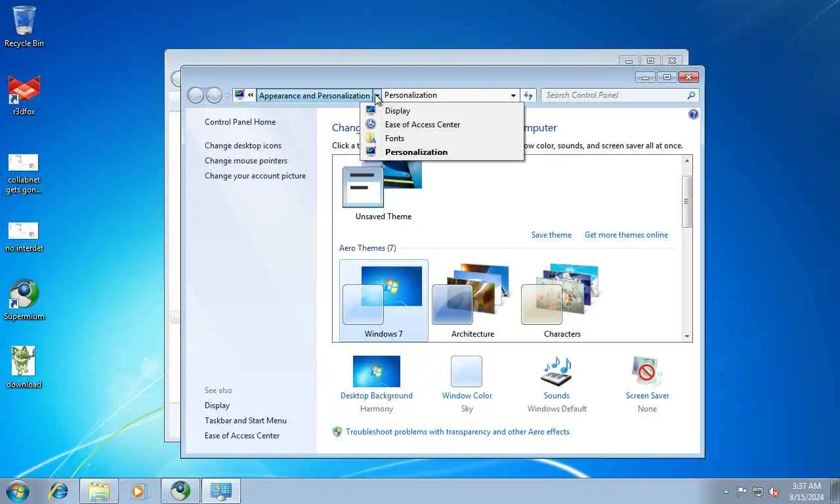Open Windows Explorer folder taskbar icon

click(99, 491)
